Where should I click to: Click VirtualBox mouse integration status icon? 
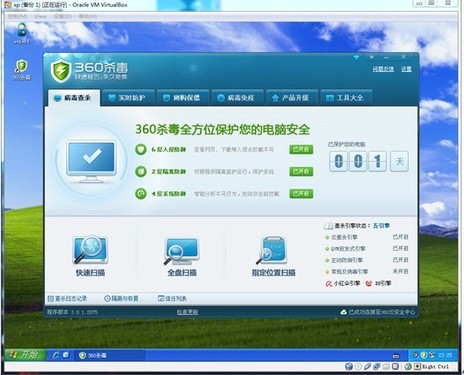(x=408, y=367)
